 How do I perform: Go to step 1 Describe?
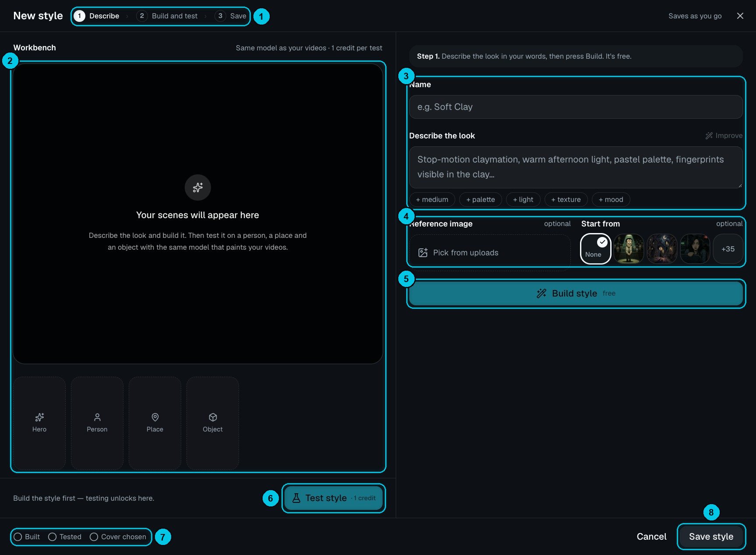click(x=97, y=16)
